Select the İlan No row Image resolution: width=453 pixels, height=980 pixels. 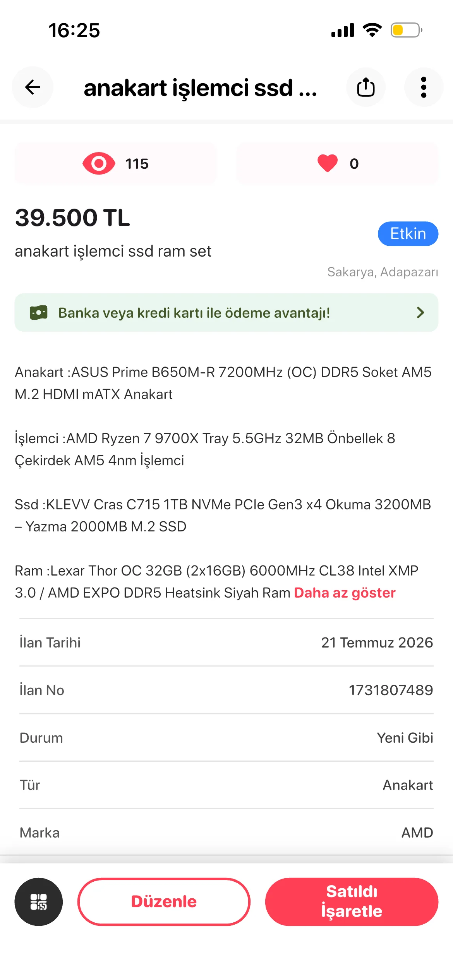(226, 690)
